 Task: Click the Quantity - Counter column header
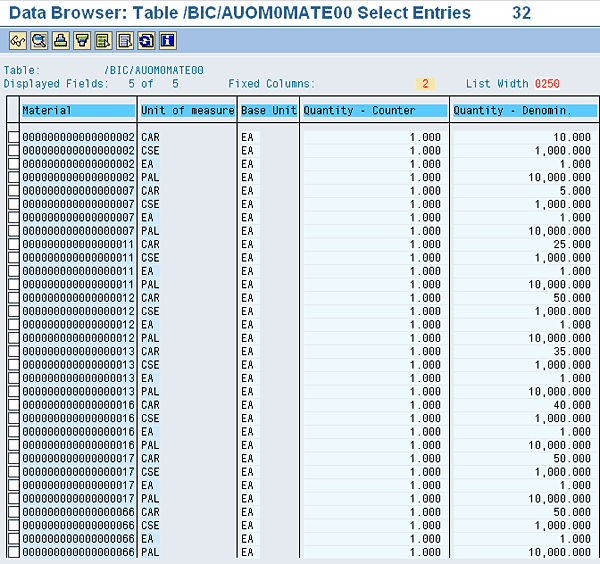point(373,110)
